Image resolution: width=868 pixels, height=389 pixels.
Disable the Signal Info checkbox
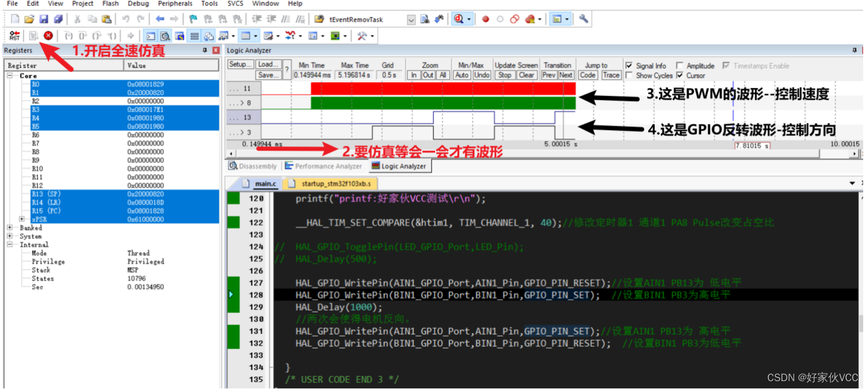click(x=629, y=66)
